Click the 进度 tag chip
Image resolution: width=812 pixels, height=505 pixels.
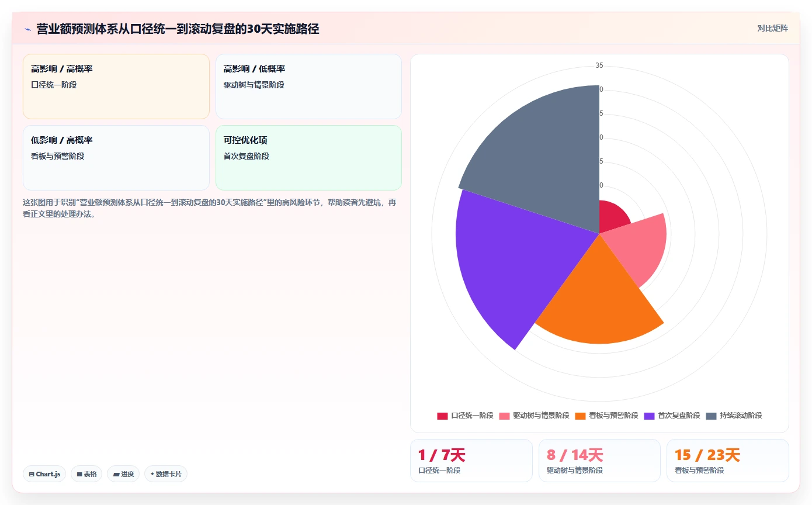123,474
